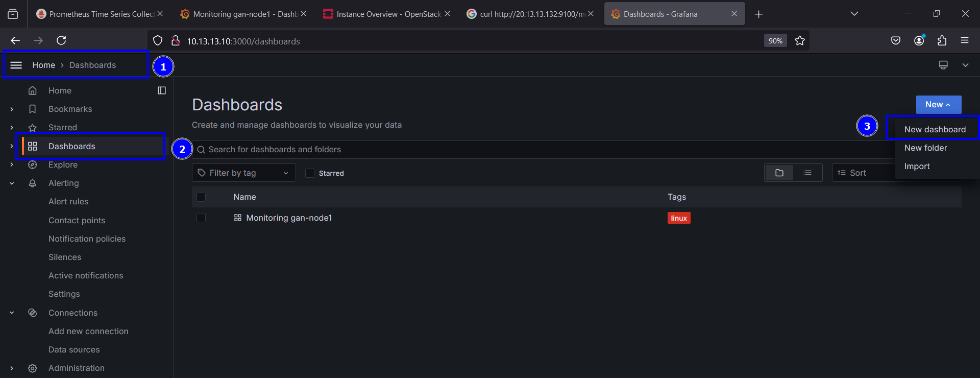Click the Administration gear icon
Screen dimensions: 980x378
[33, 368]
